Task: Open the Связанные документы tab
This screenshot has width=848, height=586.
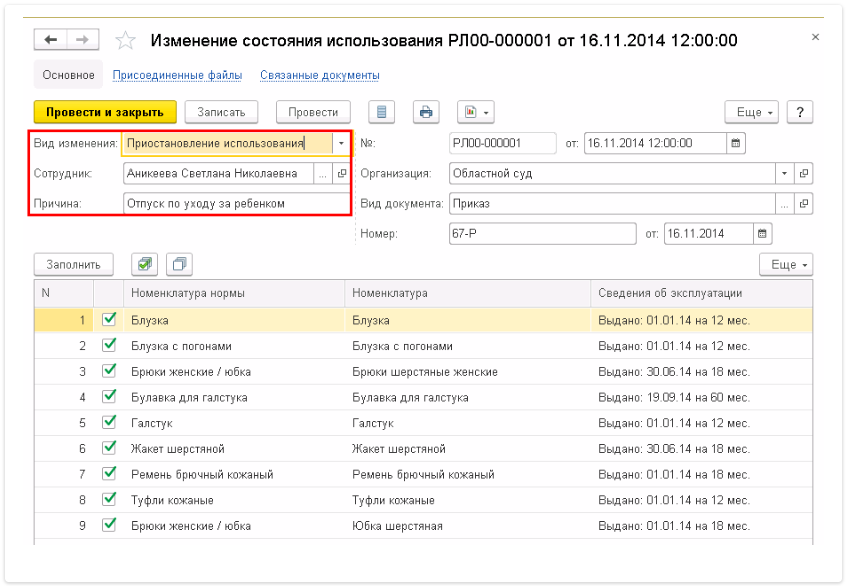Action: coord(319,75)
